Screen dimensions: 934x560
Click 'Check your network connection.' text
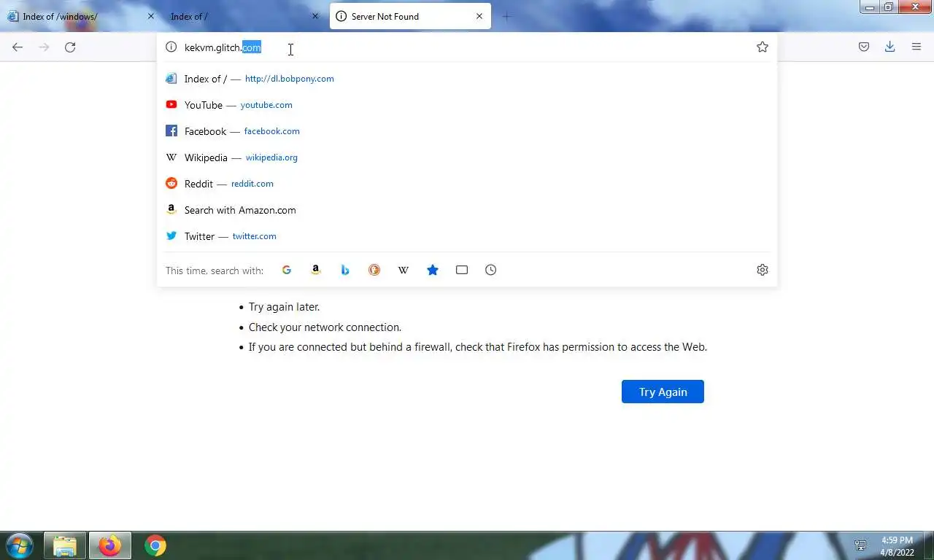(x=325, y=327)
